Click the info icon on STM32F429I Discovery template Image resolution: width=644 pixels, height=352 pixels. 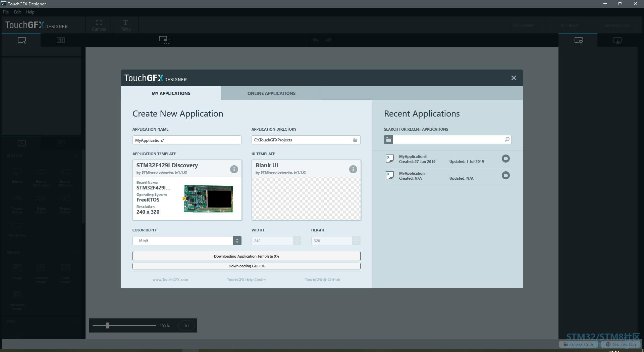point(234,169)
